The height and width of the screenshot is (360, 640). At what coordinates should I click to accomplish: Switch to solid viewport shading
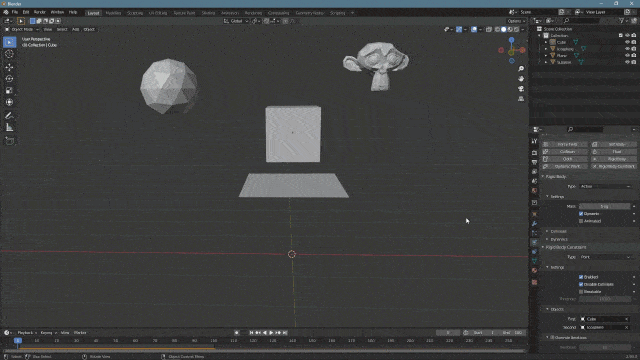point(504,29)
